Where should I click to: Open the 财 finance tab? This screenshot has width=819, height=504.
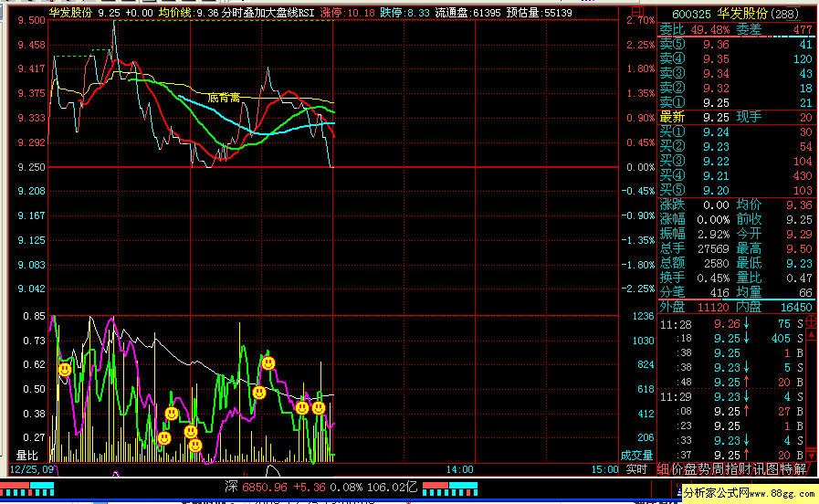coord(745,469)
